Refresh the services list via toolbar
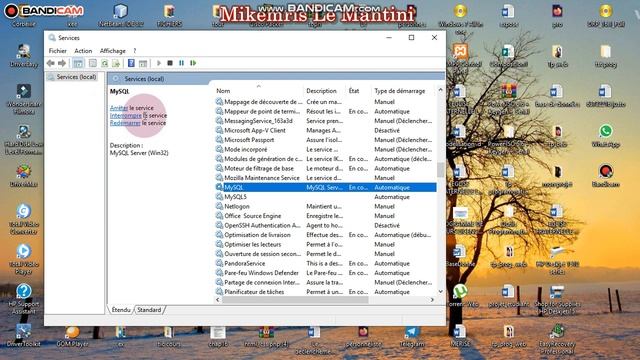 point(104,63)
